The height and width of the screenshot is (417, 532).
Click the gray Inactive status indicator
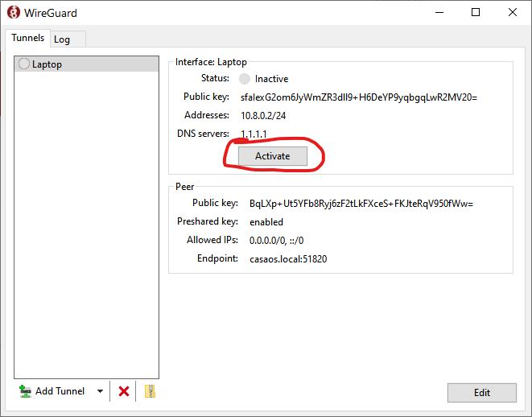point(245,79)
